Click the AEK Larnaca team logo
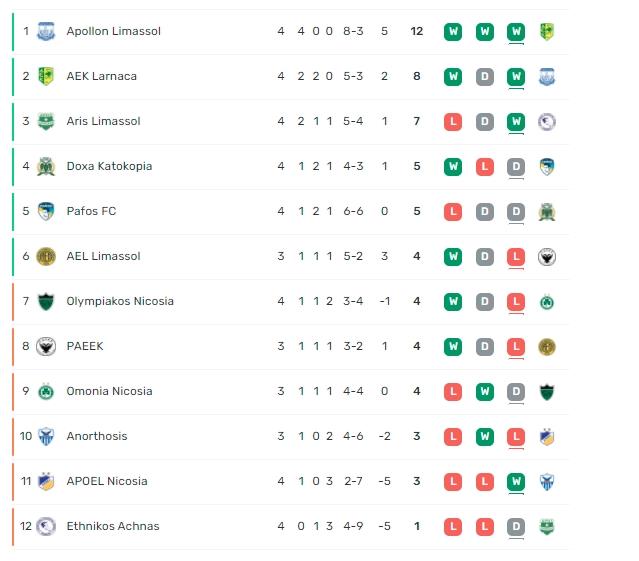The height and width of the screenshot is (561, 639). click(46, 76)
